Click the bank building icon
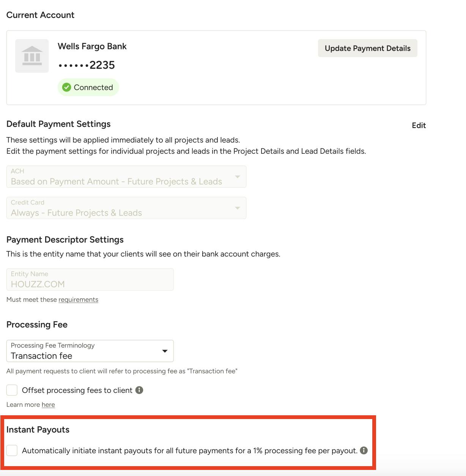466x476 pixels. point(32,56)
